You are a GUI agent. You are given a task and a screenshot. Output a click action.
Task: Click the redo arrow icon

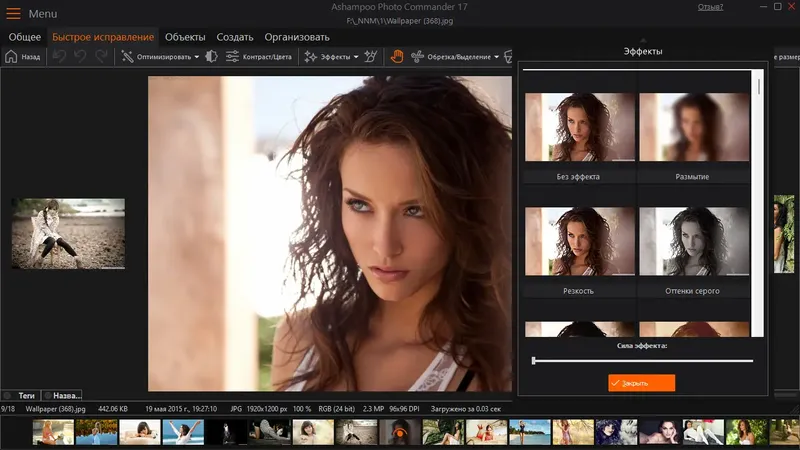pyautogui.click(x=102, y=57)
